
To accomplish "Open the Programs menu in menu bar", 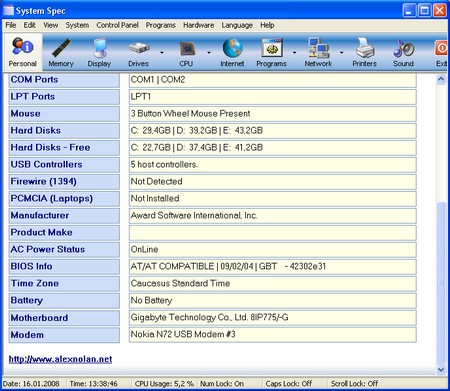I will [160, 25].
